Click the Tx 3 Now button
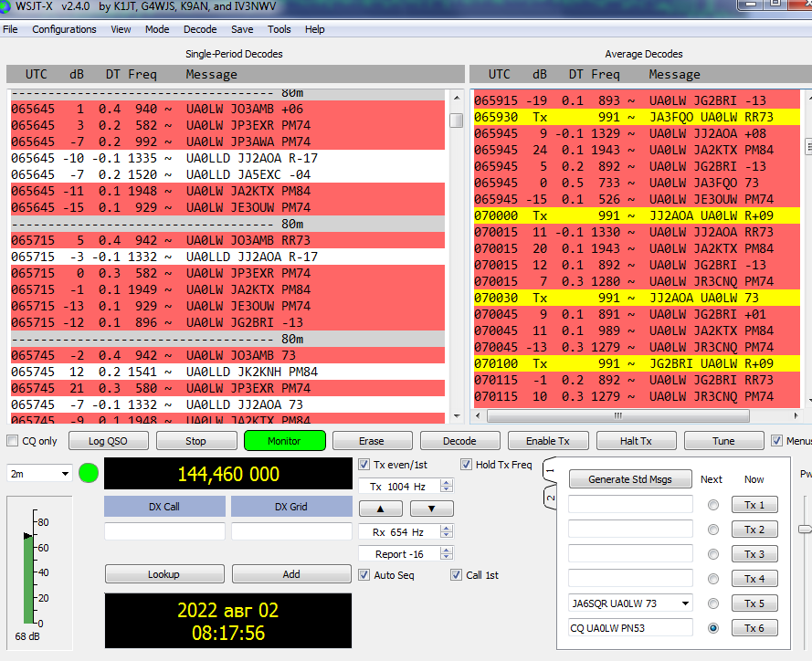This screenshot has width=812, height=661. click(754, 554)
